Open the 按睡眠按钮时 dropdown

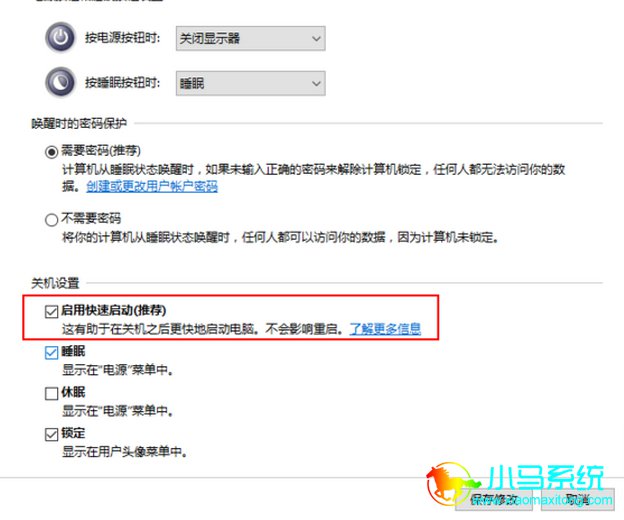pos(250,83)
